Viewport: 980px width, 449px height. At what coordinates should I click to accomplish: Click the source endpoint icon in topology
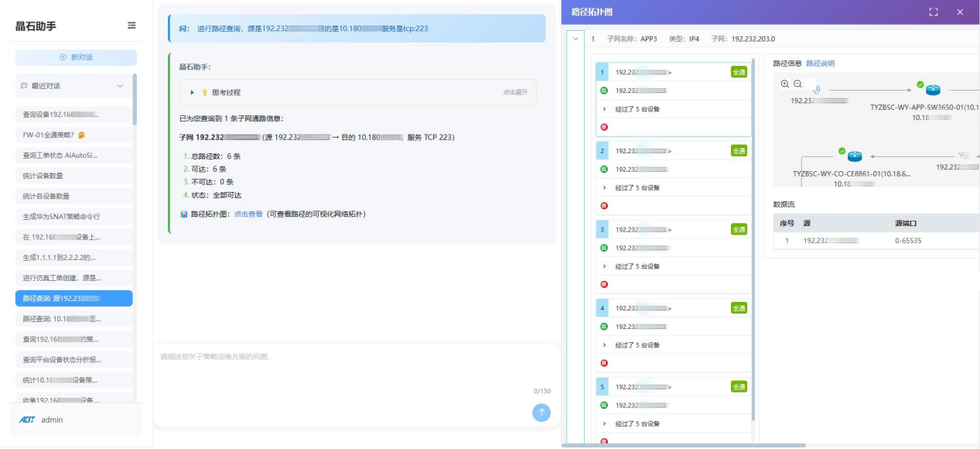pyautogui.click(x=816, y=90)
